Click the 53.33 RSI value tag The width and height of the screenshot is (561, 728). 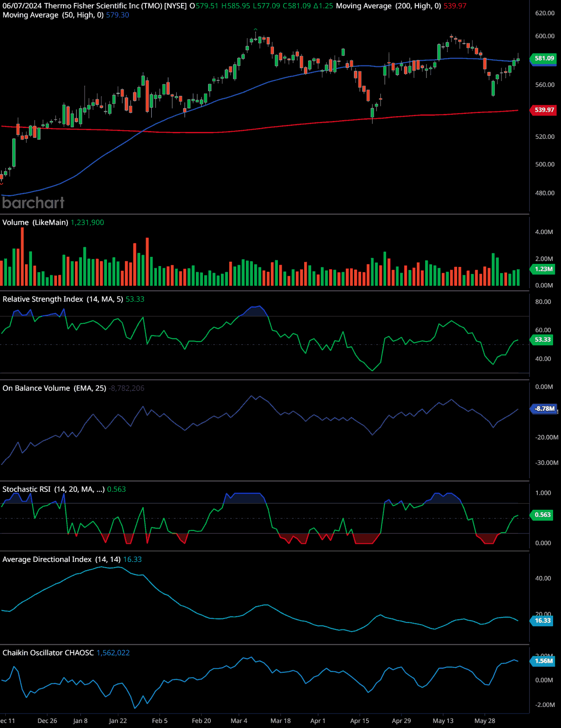click(x=542, y=340)
